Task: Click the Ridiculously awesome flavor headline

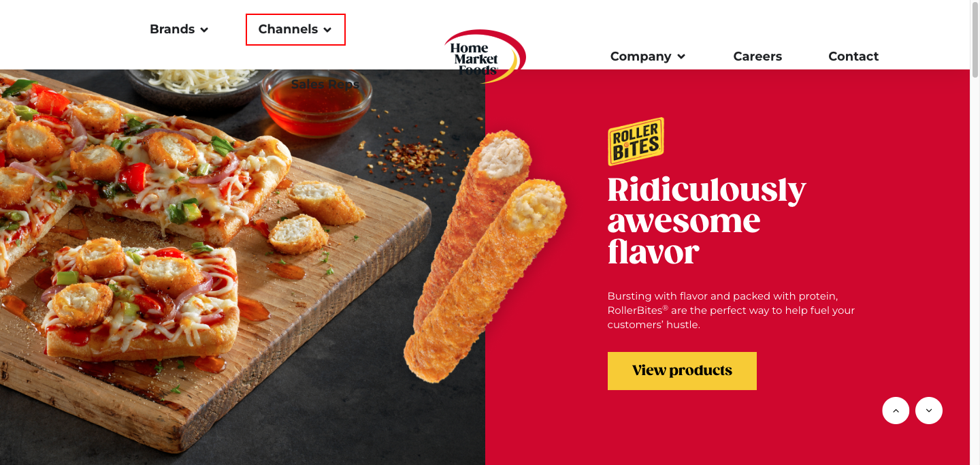Action: 706,221
